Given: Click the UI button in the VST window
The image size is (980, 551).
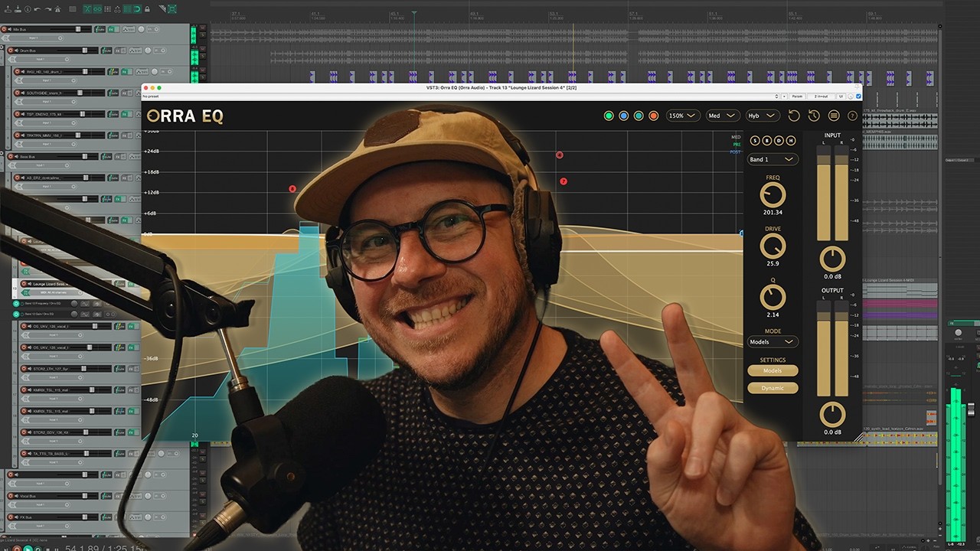Looking at the screenshot, I should coord(841,96).
